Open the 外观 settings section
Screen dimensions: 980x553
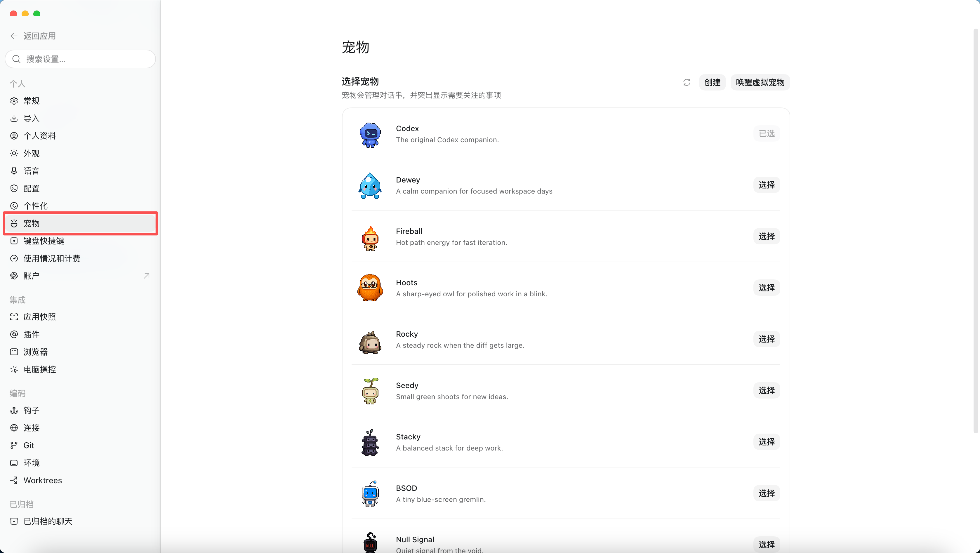coord(80,153)
